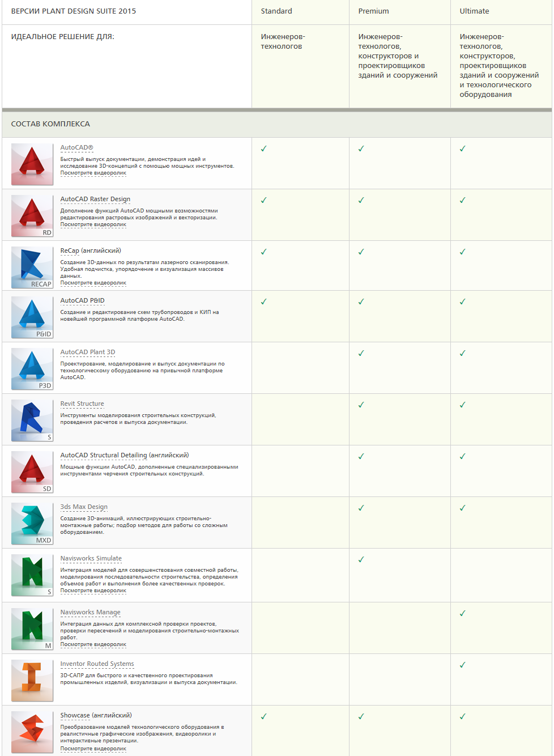Viewport: 554px width, 756px height.
Task: Click the 'ИДЕАЛЬНОЕ РЕШЕНИЕ ДЛЯ:' label
Action: click(63, 37)
